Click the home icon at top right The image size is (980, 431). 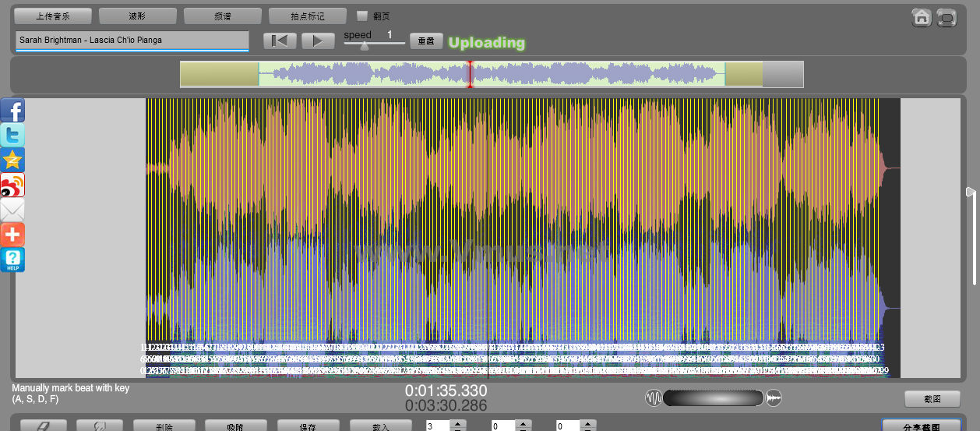pyautogui.click(x=922, y=17)
